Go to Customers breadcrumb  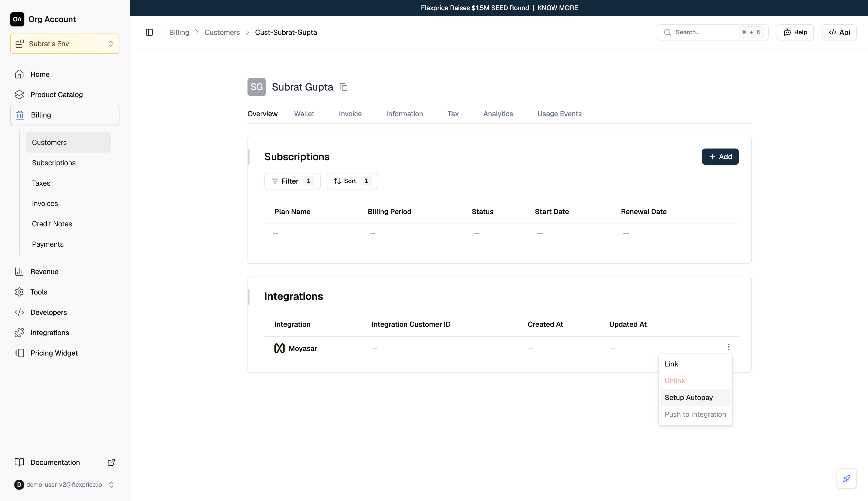(222, 32)
